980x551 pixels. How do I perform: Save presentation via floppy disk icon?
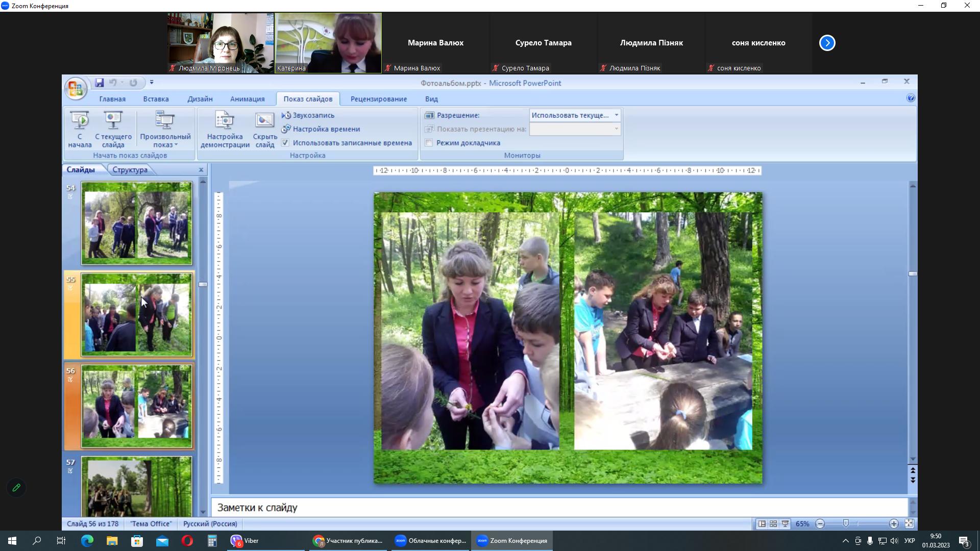99,83
